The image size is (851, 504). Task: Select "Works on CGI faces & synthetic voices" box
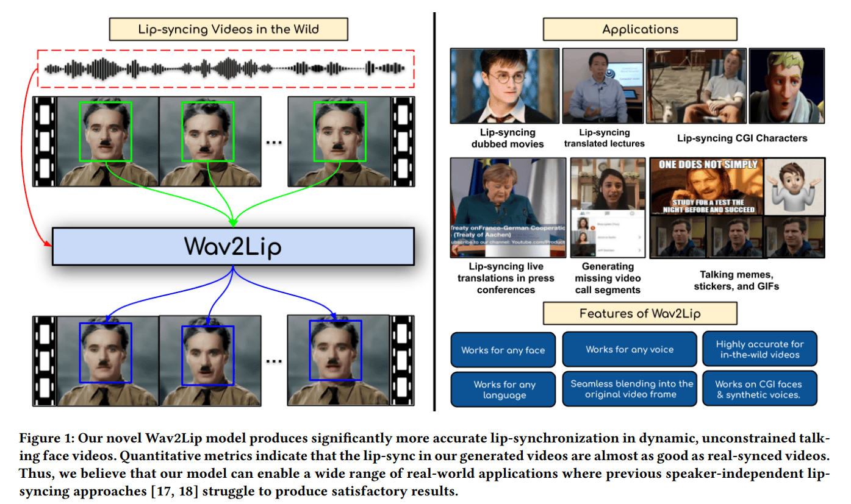pos(760,388)
